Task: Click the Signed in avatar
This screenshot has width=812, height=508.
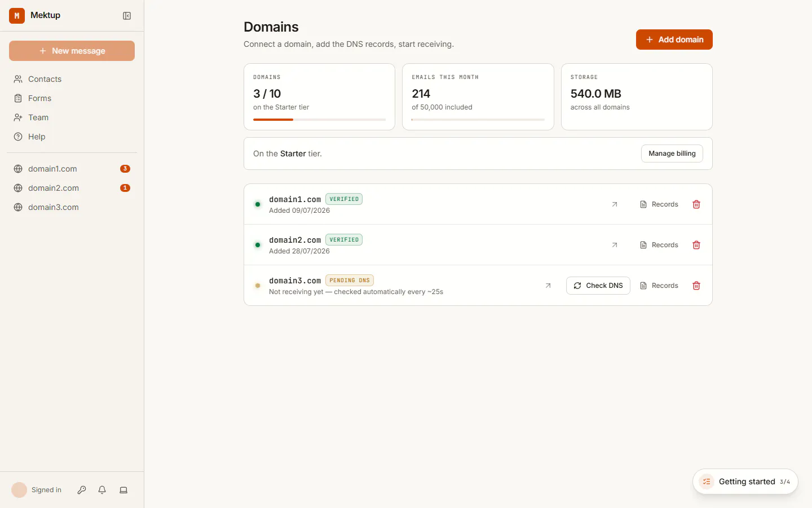Action: tap(19, 490)
